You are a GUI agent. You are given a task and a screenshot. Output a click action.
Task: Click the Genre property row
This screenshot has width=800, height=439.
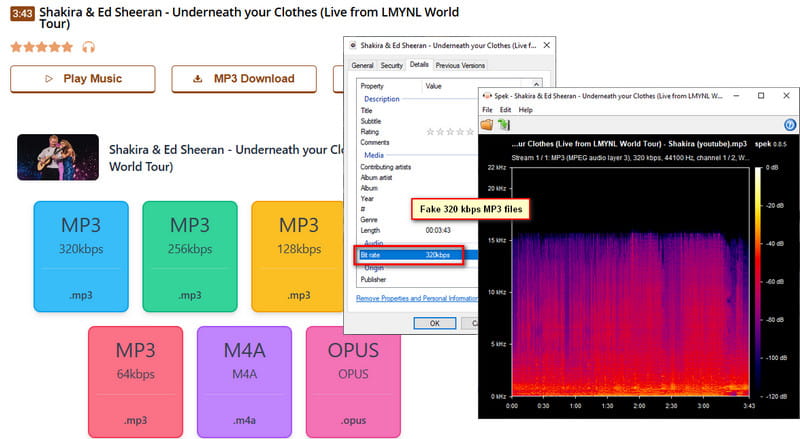(x=385, y=220)
